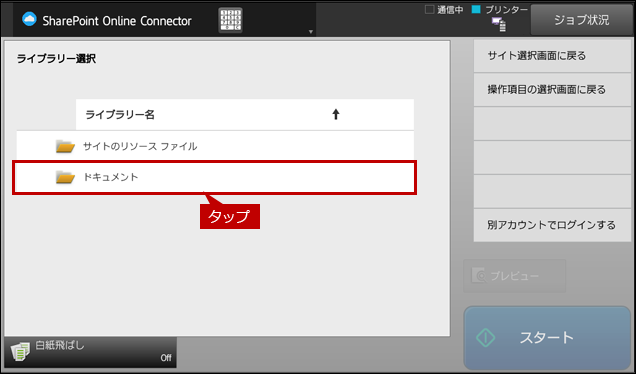
Task: Click the printer status icon
Action: pos(499,24)
